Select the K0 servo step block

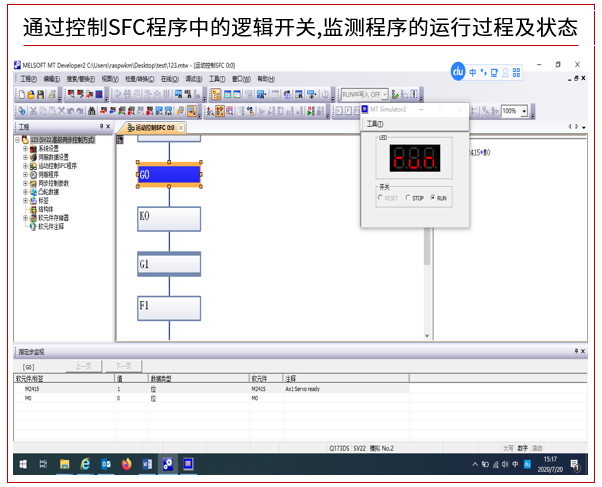coord(169,219)
